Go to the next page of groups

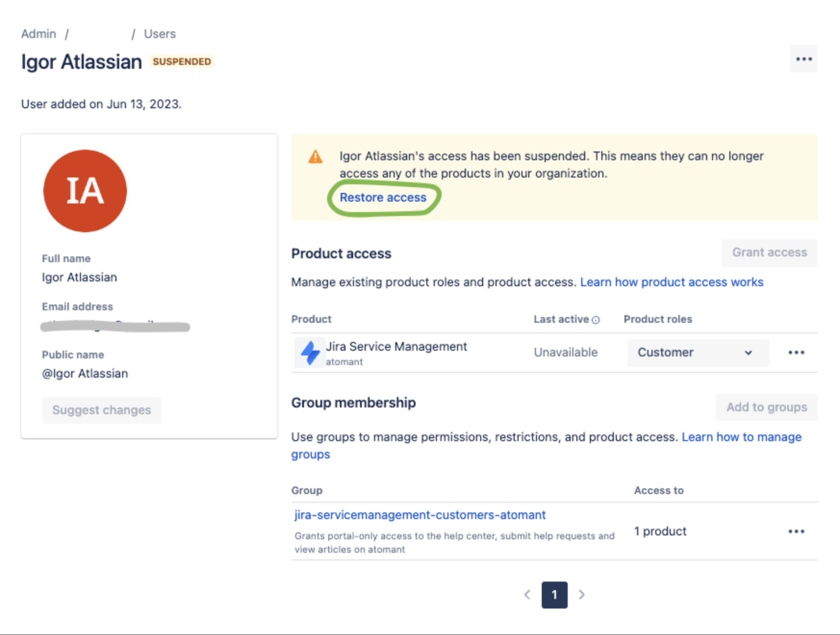pyautogui.click(x=582, y=595)
